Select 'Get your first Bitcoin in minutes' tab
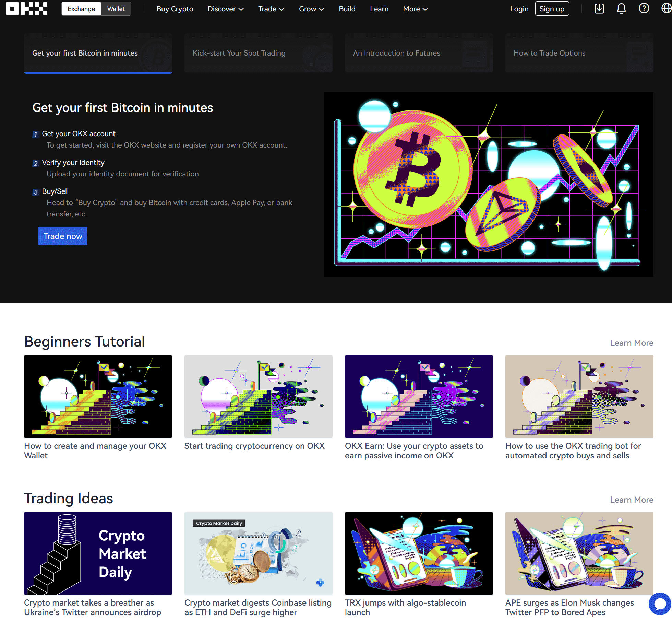This screenshot has width=672, height=621. click(x=98, y=53)
